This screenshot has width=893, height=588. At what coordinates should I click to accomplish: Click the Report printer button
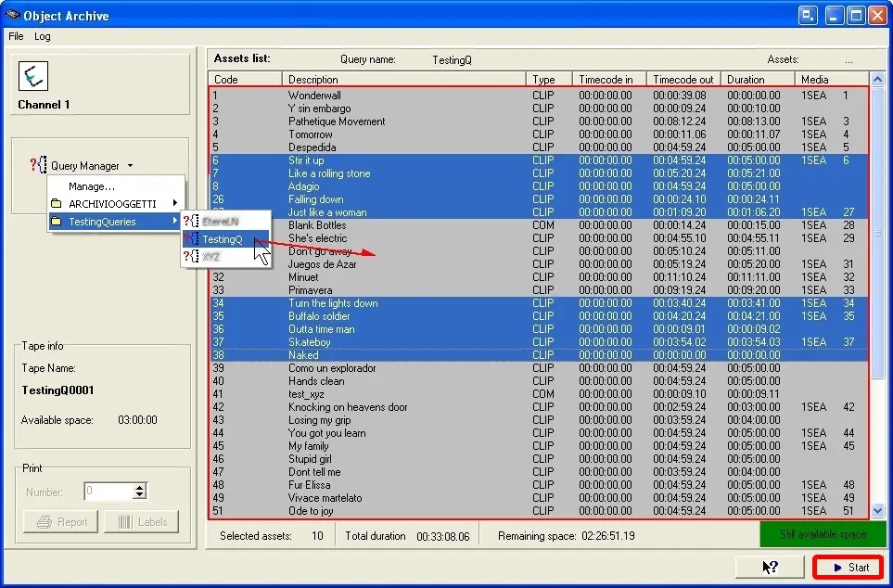pyautogui.click(x=61, y=521)
